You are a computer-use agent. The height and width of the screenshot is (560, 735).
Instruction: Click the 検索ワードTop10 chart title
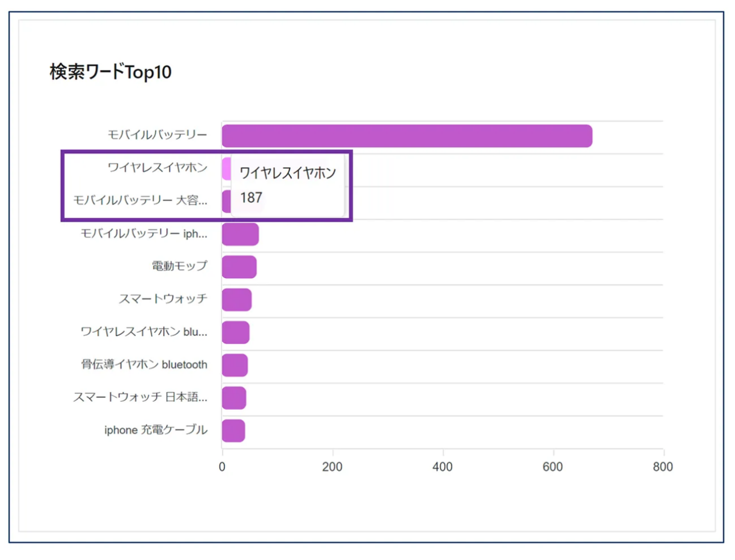(x=111, y=72)
